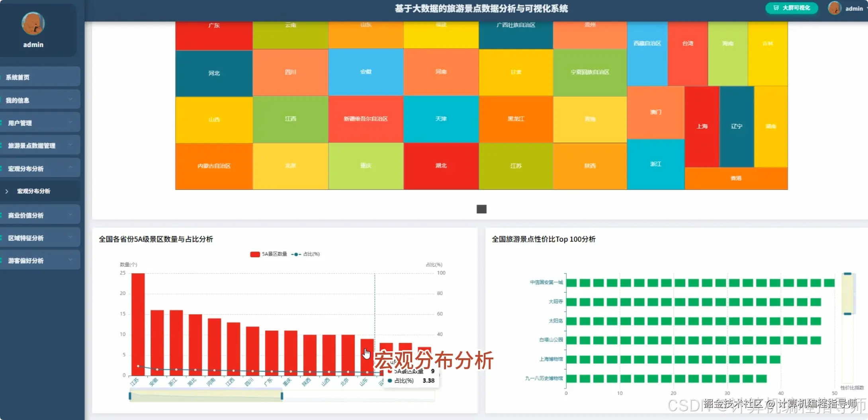Expand the 用户管理 sidebar menu
The image size is (868, 420).
tap(40, 123)
